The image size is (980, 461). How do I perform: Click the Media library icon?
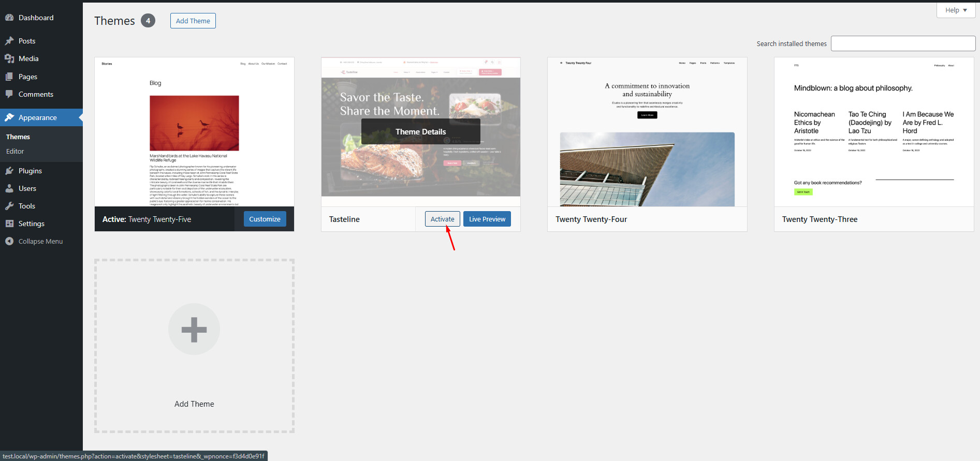pos(9,58)
